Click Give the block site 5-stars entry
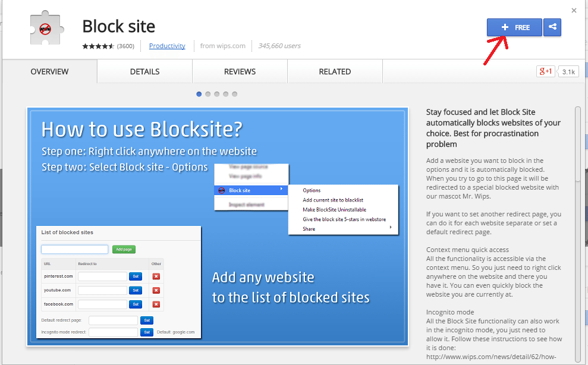This screenshot has width=588, height=365. pos(344,219)
